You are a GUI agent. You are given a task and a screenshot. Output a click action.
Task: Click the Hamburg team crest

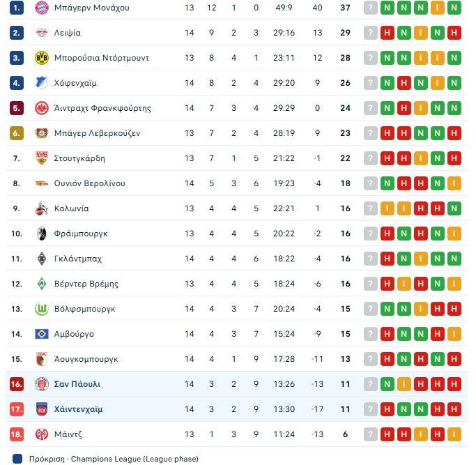41,334
